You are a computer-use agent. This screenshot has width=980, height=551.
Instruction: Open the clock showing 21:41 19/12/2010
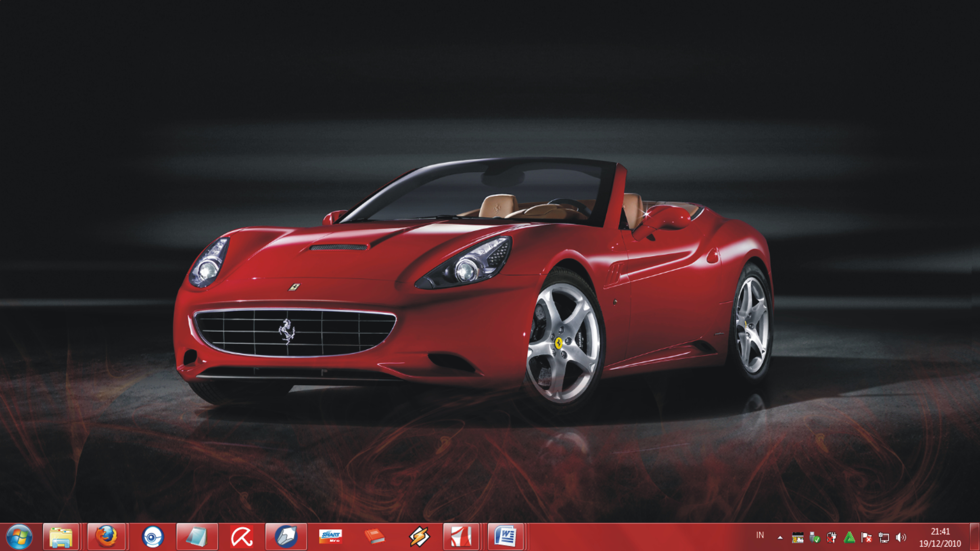pyautogui.click(x=940, y=538)
